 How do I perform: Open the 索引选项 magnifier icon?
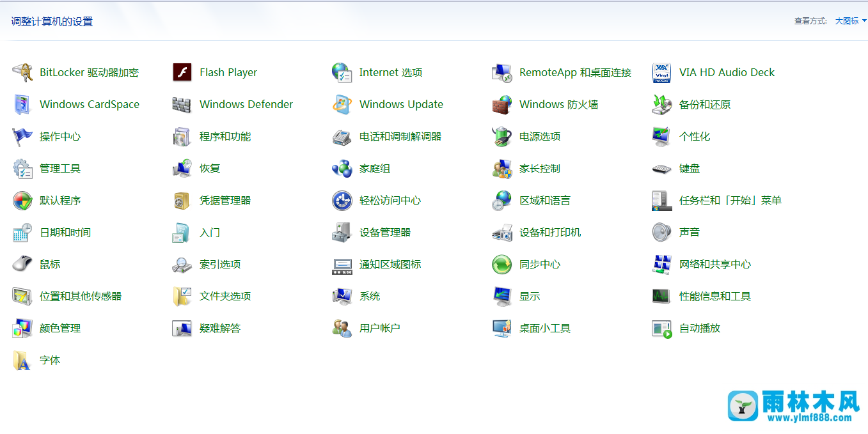point(182,265)
